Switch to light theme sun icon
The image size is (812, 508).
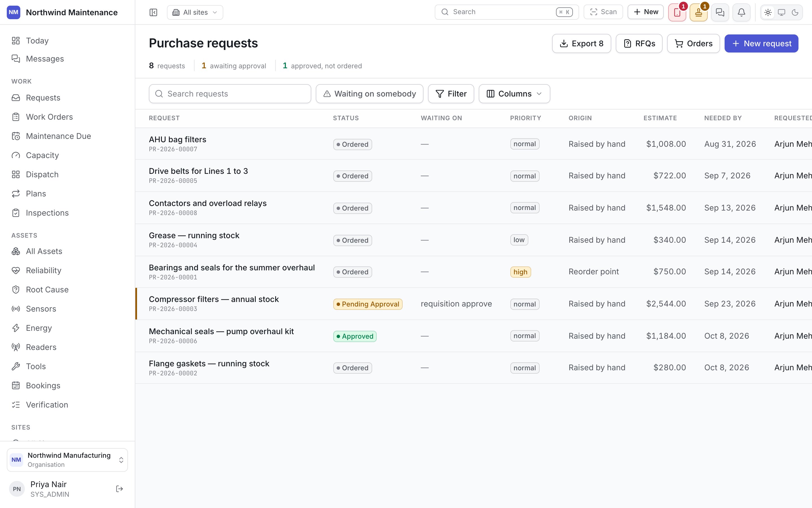click(768, 12)
